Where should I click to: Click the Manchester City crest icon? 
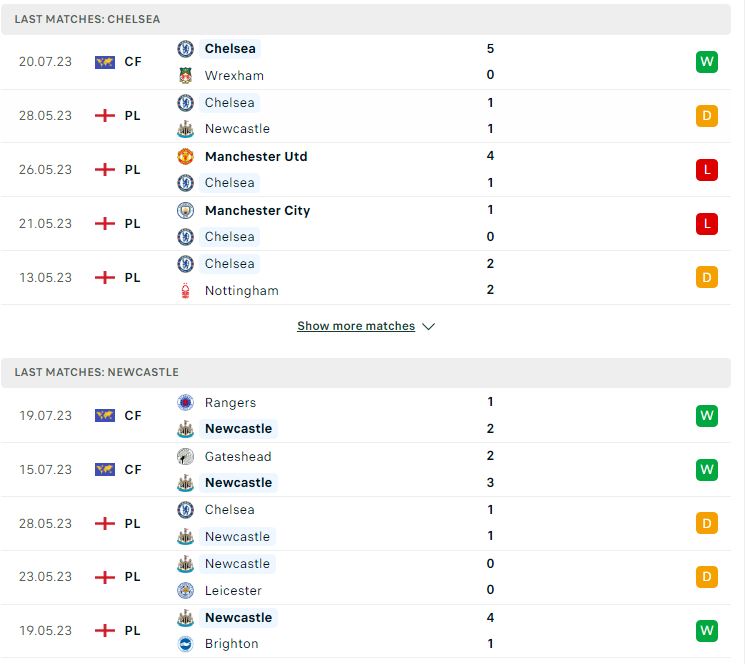click(185, 210)
